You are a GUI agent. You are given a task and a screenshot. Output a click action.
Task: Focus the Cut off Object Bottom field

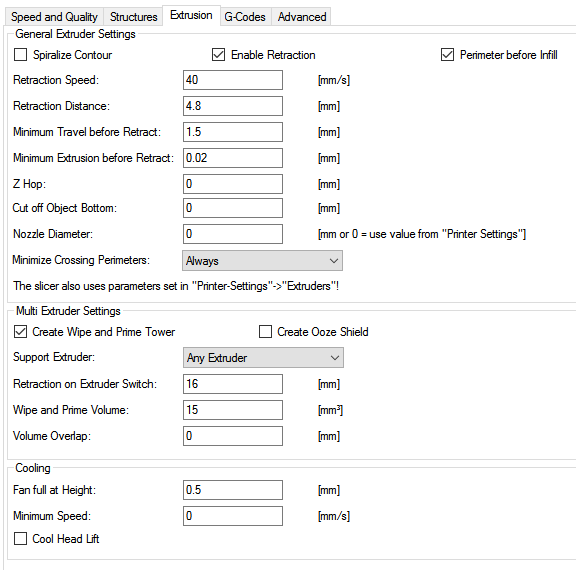(x=233, y=208)
